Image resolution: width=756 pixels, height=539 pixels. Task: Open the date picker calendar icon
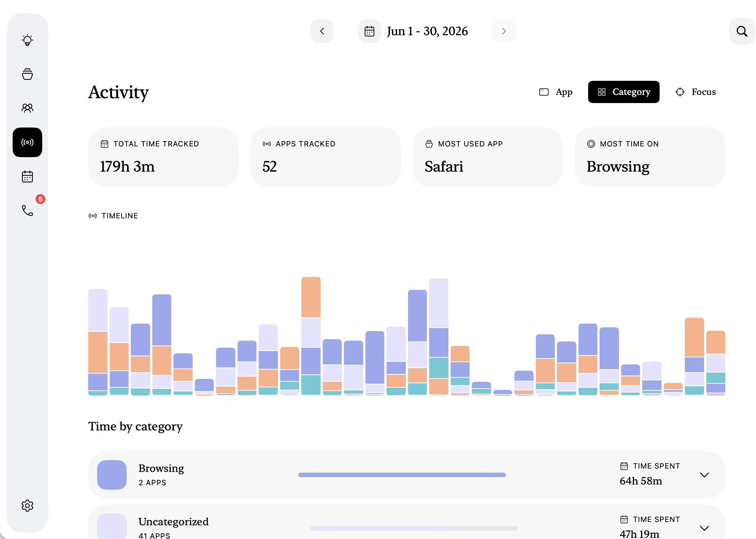point(369,31)
